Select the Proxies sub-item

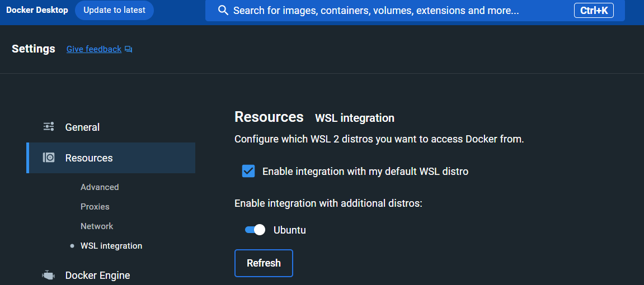95,207
